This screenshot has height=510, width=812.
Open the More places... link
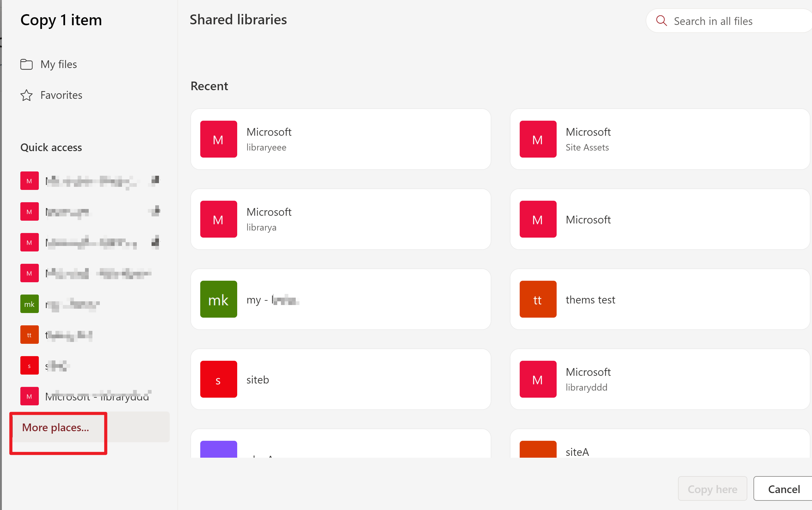56,427
